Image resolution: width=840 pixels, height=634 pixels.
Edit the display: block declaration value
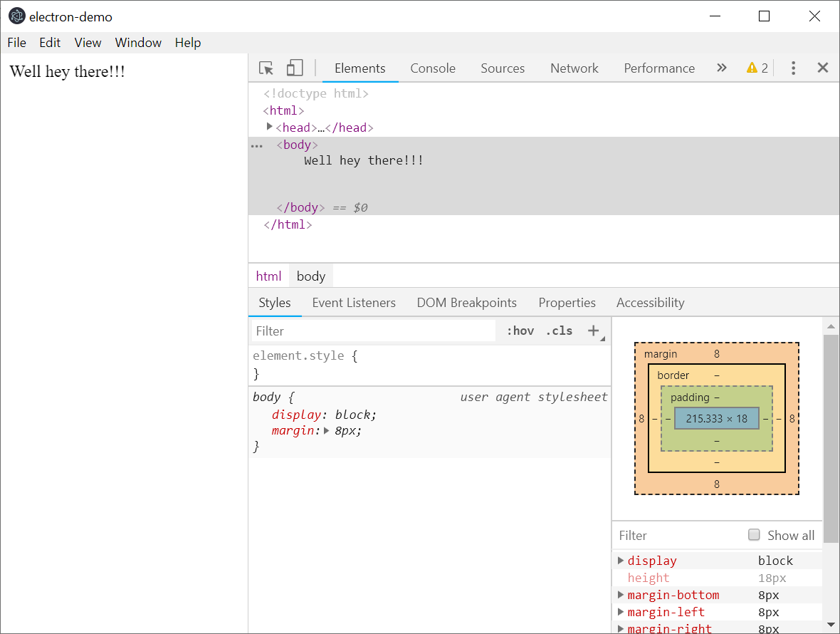(x=354, y=415)
